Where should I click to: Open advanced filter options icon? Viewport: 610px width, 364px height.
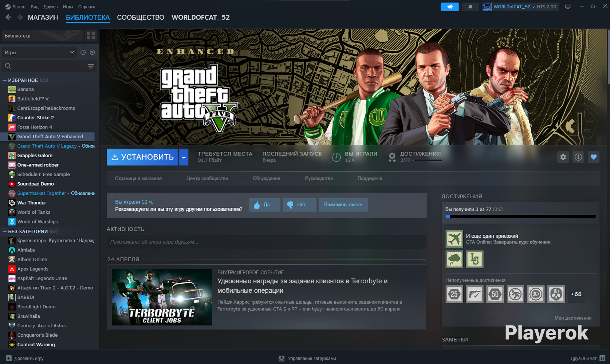tap(91, 66)
